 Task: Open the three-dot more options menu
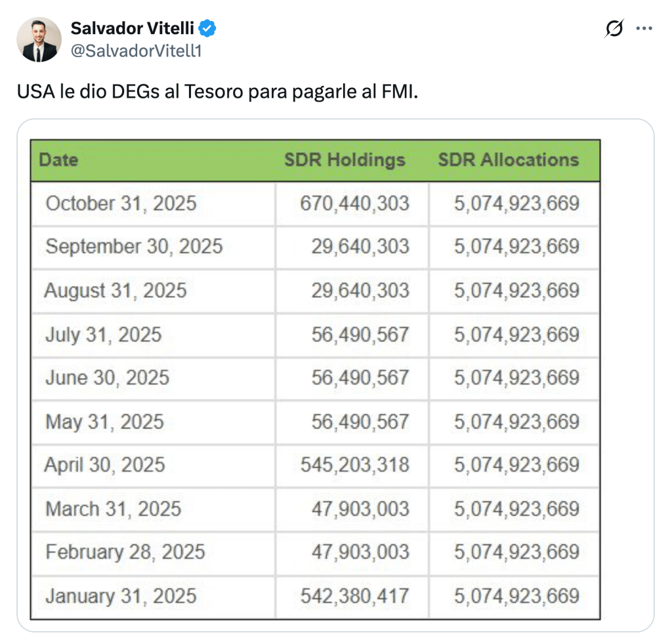tap(644, 28)
